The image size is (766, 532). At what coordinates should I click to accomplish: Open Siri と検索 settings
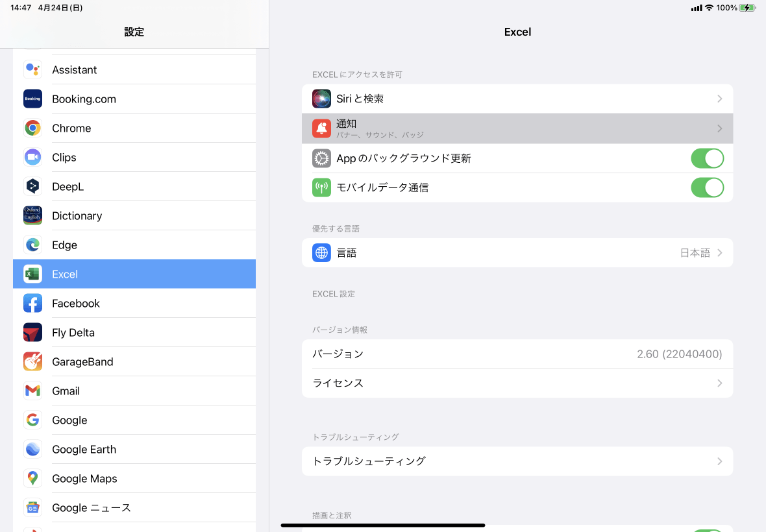(x=517, y=99)
